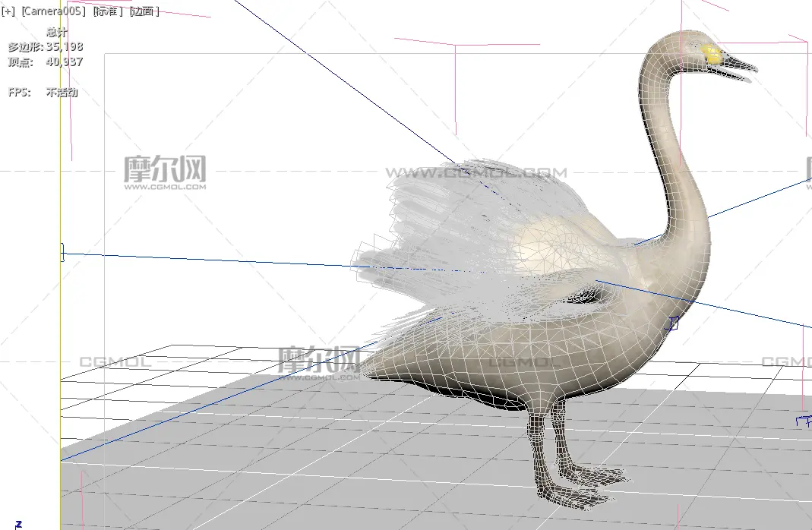Click the Z axis gizmo label
Screen dimensions: 812x530
(19, 523)
